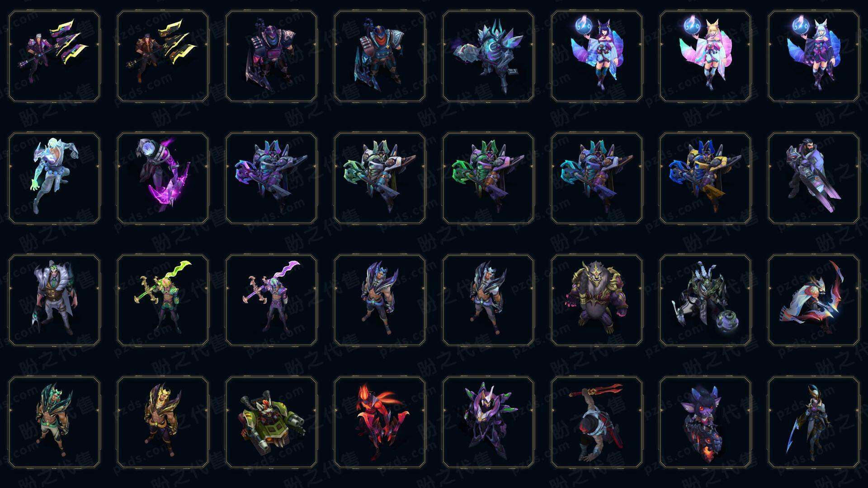Image resolution: width=868 pixels, height=488 pixels.
Task: Pick the swordsman with purple wavy sword
Action: (x=271, y=300)
